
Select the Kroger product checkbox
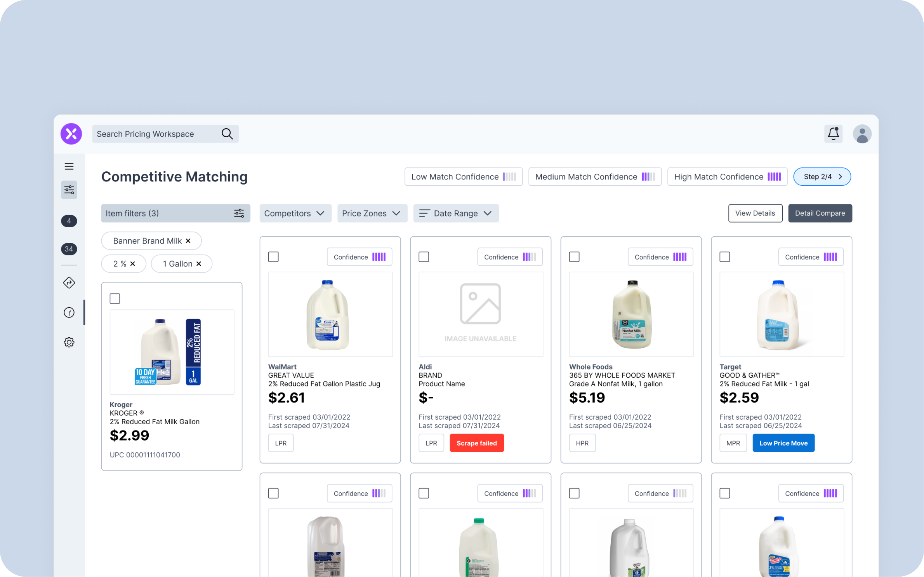(115, 298)
